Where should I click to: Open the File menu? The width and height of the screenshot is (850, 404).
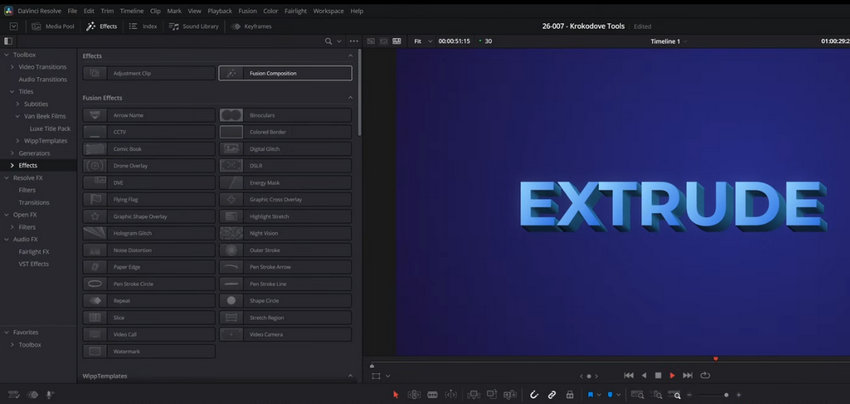72,11
